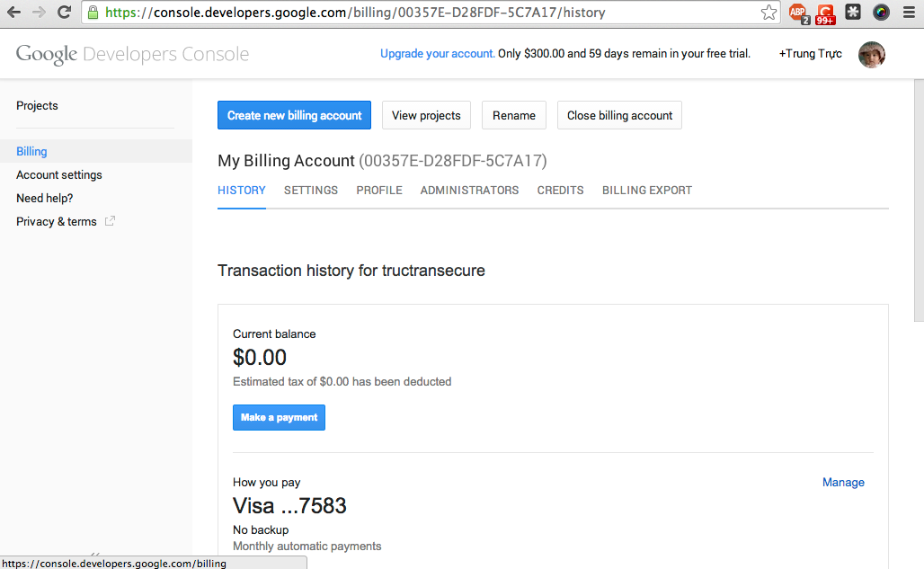
Task: Reload the page with the refresh icon
Action: tap(64, 13)
